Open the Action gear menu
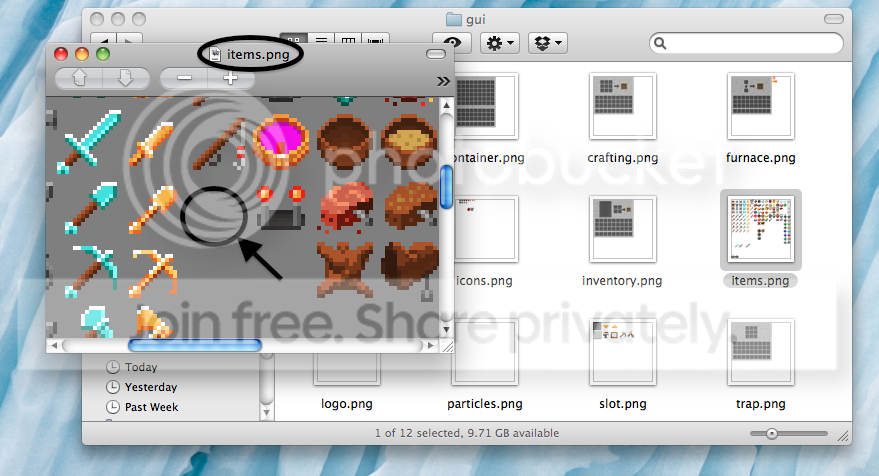 [499, 43]
